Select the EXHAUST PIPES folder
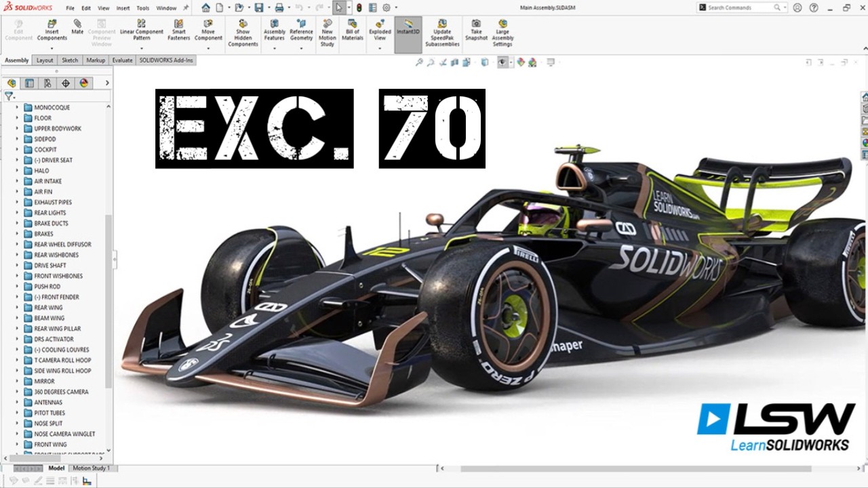The image size is (868, 488). (x=53, y=203)
